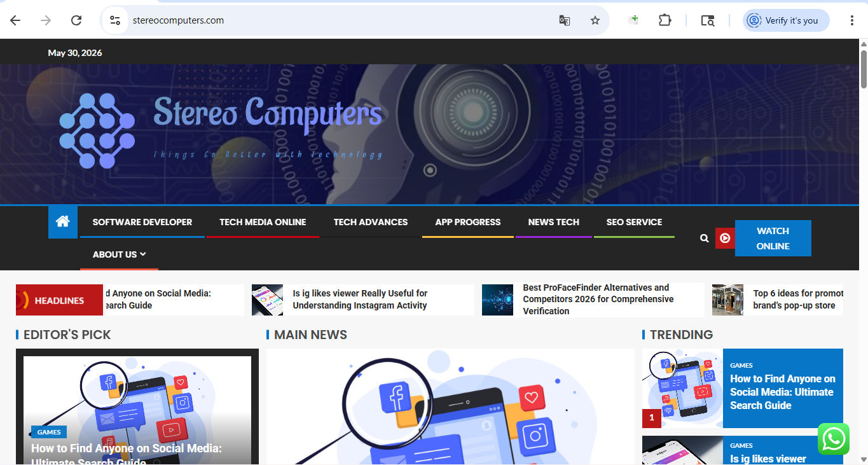Open thumbnail beside ProFaceFinder headline
Viewport: 868px width, 465px height.
(x=497, y=300)
